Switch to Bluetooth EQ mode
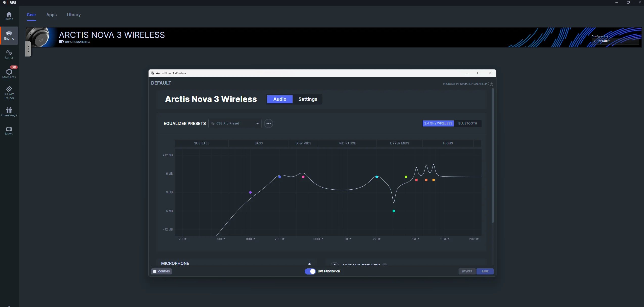Image resolution: width=644 pixels, height=307 pixels. (x=468, y=123)
